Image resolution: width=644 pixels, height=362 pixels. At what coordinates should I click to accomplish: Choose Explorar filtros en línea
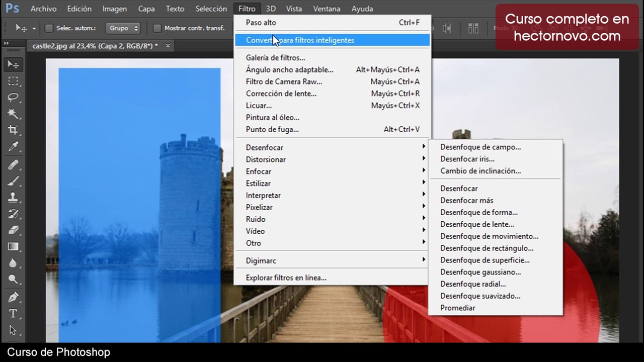click(x=332, y=278)
